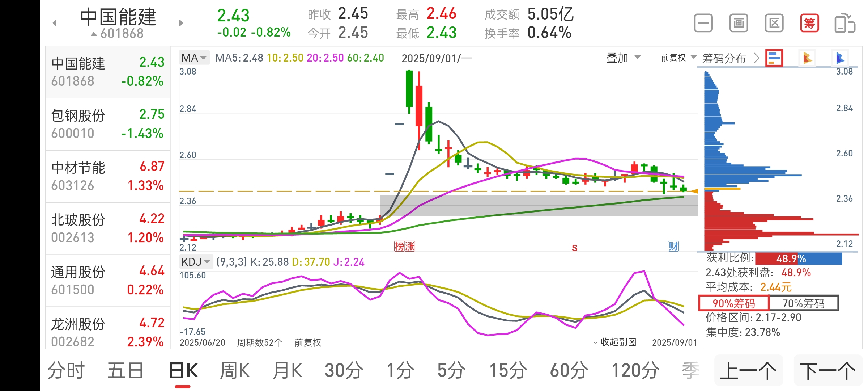Select 通用股份 in the stock list
This screenshot has width=868, height=391.
(108, 281)
